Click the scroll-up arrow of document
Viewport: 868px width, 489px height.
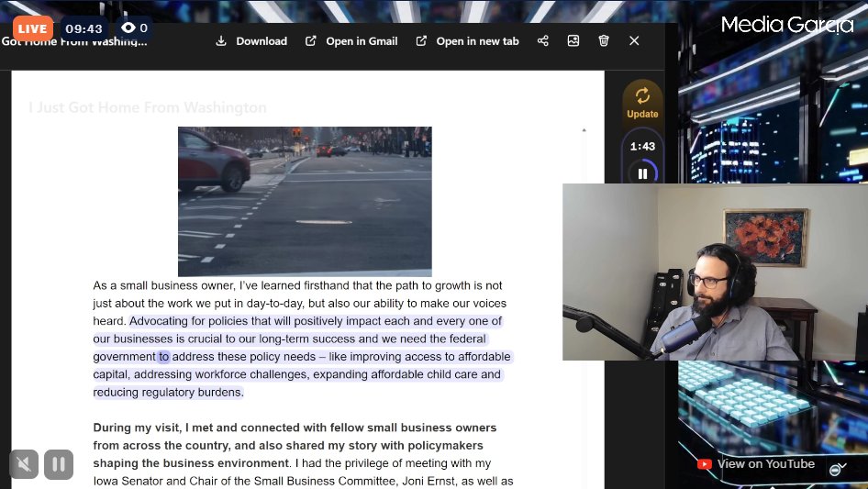pos(584,130)
